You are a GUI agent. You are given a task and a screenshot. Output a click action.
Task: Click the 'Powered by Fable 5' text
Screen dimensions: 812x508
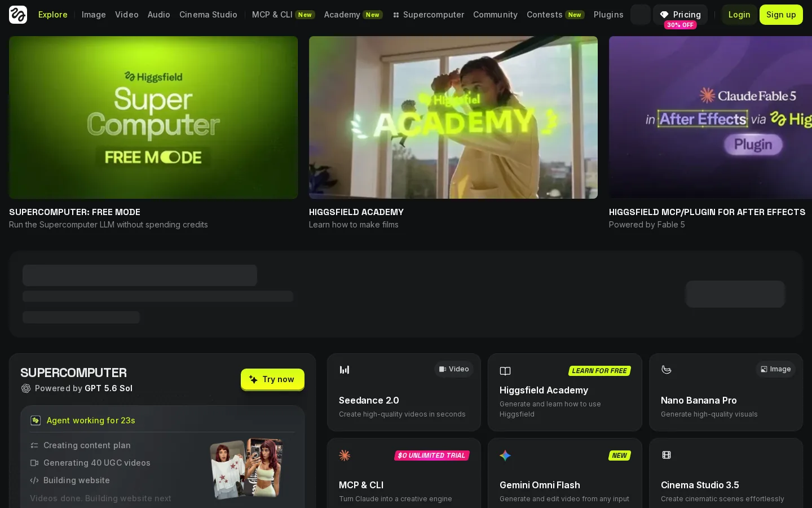click(647, 225)
